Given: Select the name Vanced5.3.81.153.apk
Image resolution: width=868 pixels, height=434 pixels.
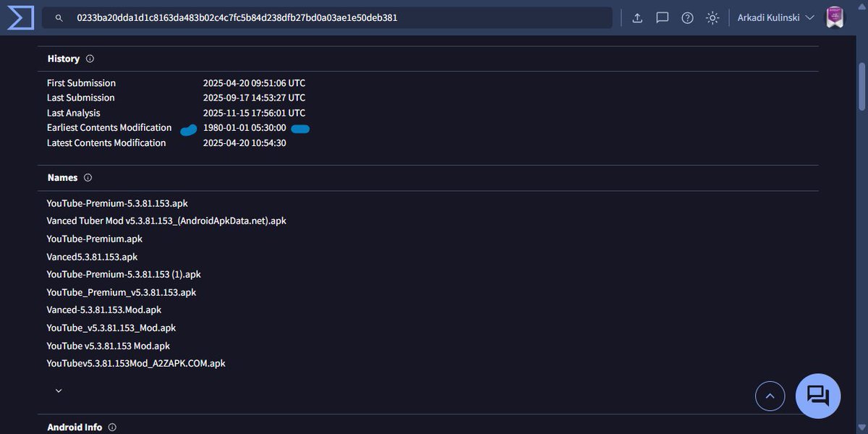Looking at the screenshot, I should [92, 257].
